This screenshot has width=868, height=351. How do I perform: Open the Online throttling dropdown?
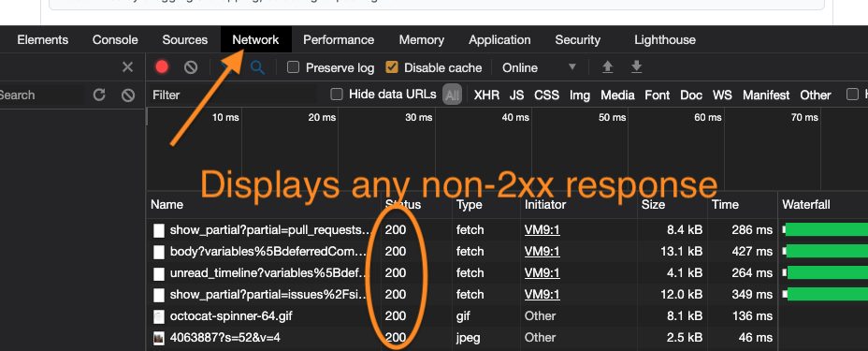(539, 67)
